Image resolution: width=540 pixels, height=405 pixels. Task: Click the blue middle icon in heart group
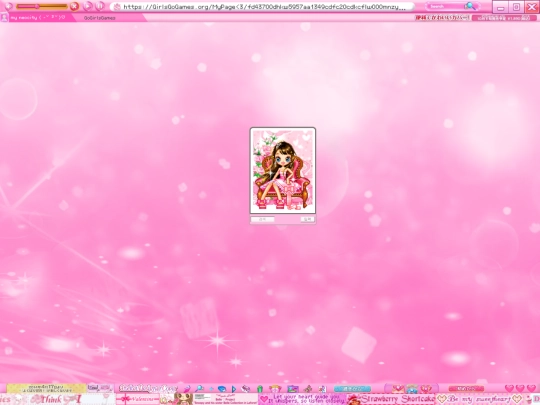click(412, 389)
